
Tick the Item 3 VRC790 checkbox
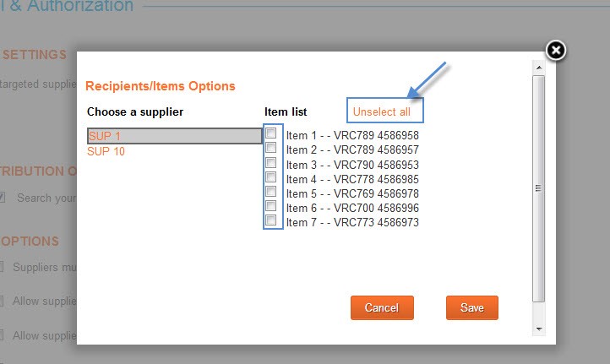click(271, 163)
